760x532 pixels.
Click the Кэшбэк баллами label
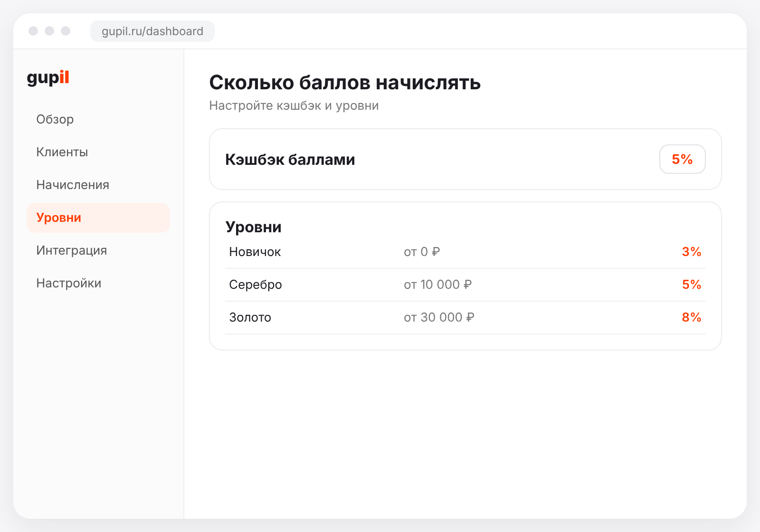click(x=290, y=160)
